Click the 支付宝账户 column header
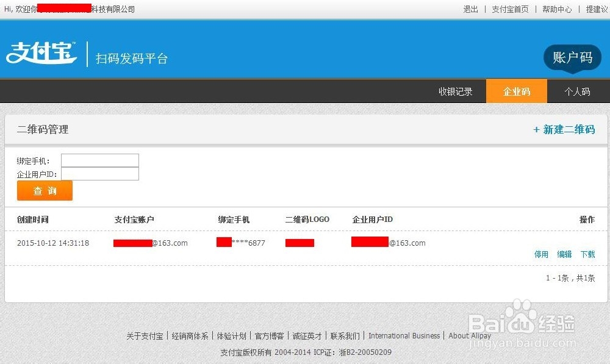 [x=134, y=219]
